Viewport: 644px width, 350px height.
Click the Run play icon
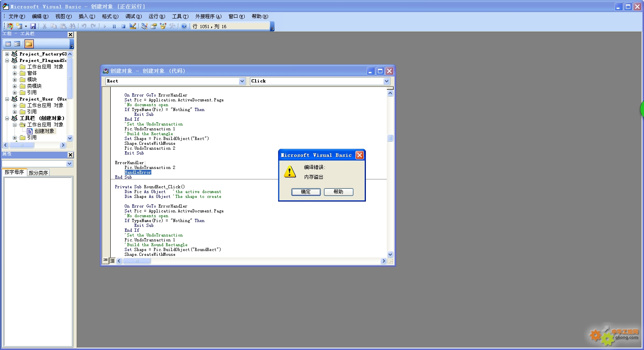(105, 26)
